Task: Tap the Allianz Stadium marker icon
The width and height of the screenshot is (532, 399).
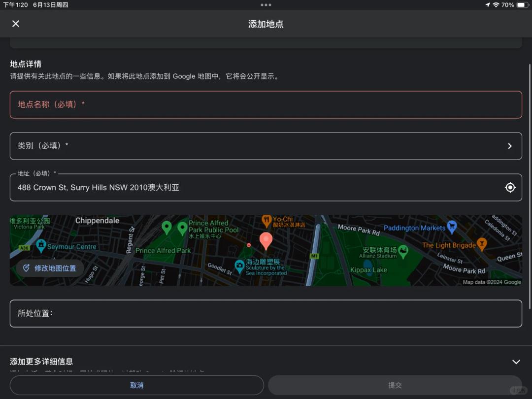Action: [403, 252]
